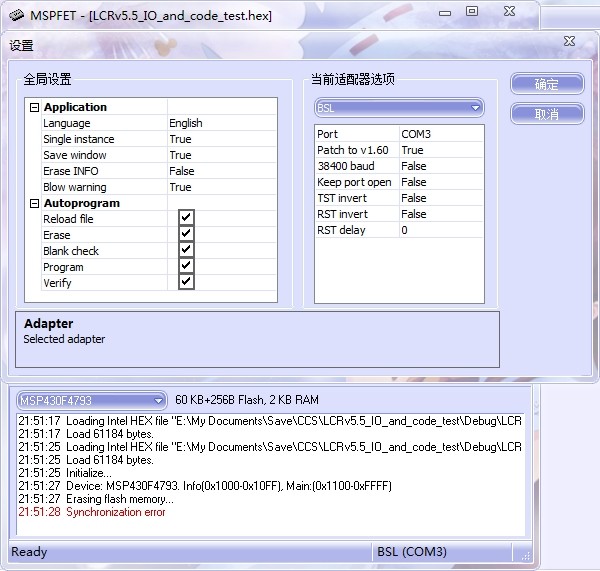The width and height of the screenshot is (600, 571).
Task: Click the MSPFET chip icon in title bar
Action: [16, 15]
